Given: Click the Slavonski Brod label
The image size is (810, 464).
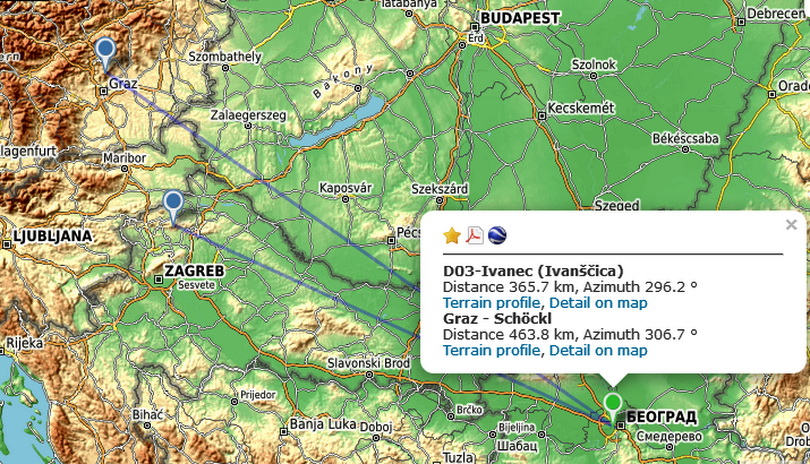Looking at the screenshot, I should tap(369, 364).
